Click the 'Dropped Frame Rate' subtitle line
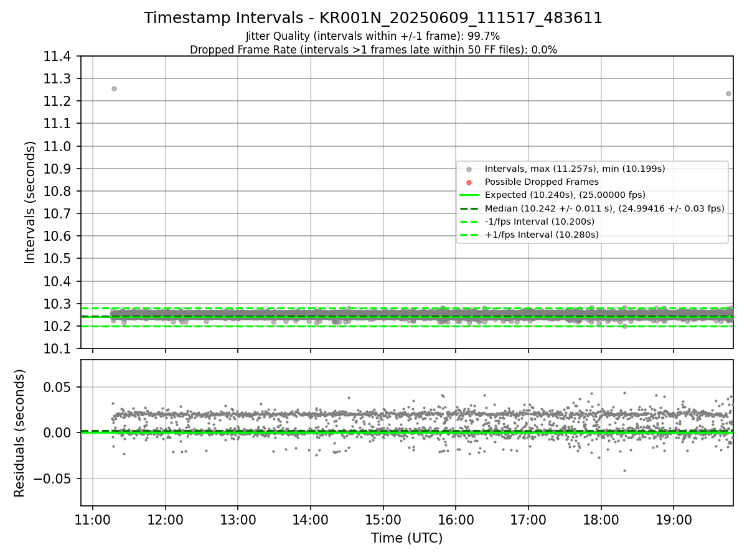The width and height of the screenshot is (747, 560). tap(373, 50)
